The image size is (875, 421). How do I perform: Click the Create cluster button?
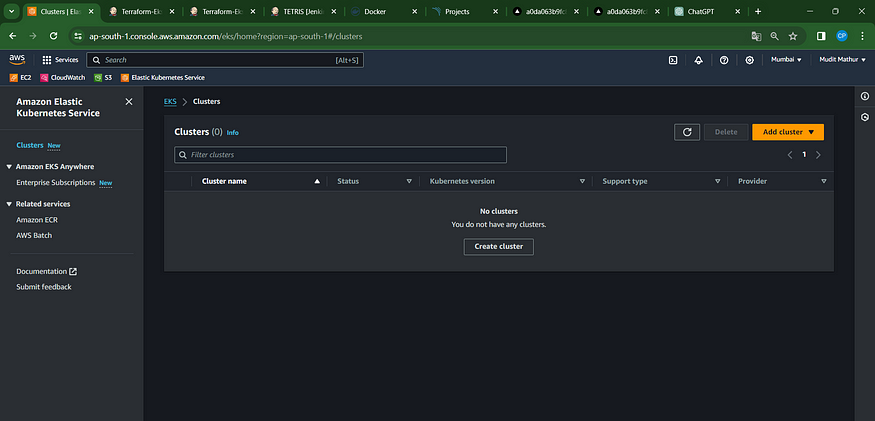pos(498,247)
